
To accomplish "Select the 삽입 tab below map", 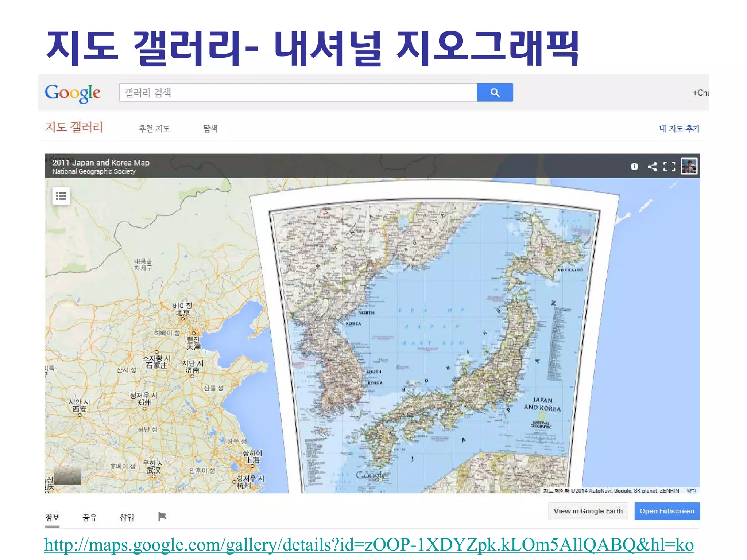I will click(127, 517).
